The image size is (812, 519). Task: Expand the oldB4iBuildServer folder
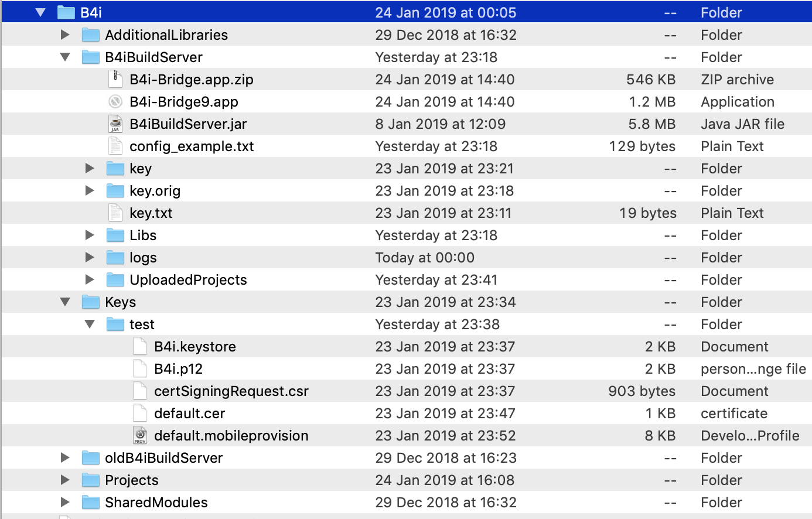[x=65, y=458]
